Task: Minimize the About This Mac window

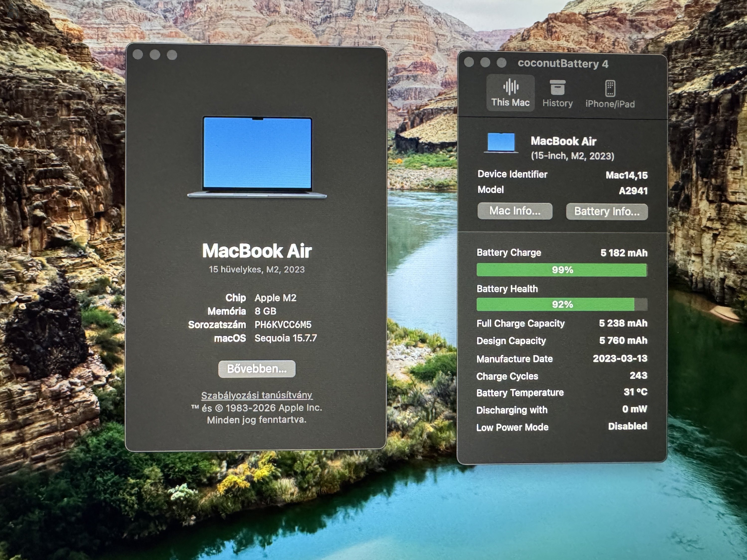Action: (155, 55)
